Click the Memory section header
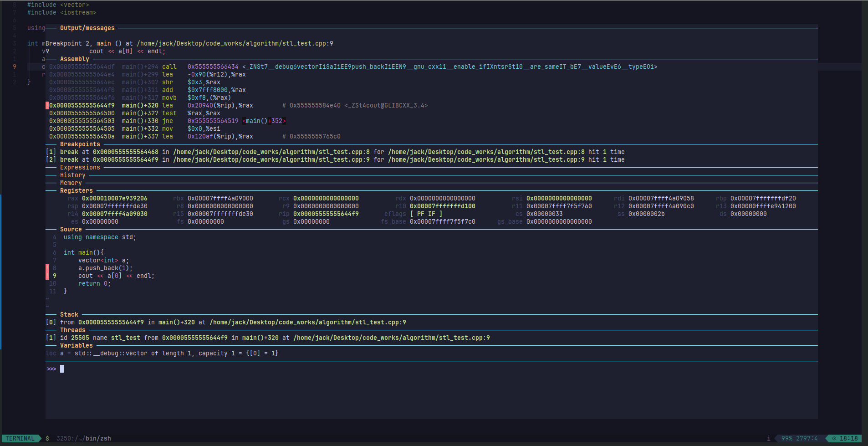This screenshot has height=446, width=868. point(71,183)
